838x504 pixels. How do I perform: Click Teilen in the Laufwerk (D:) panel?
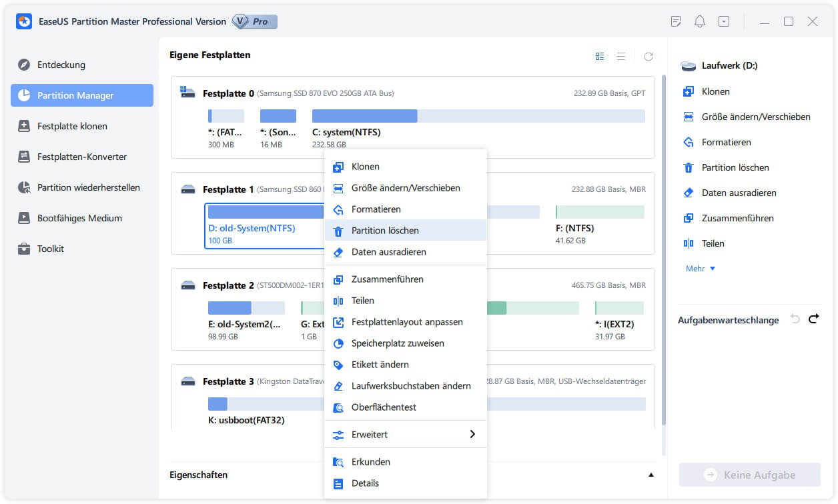coord(703,243)
